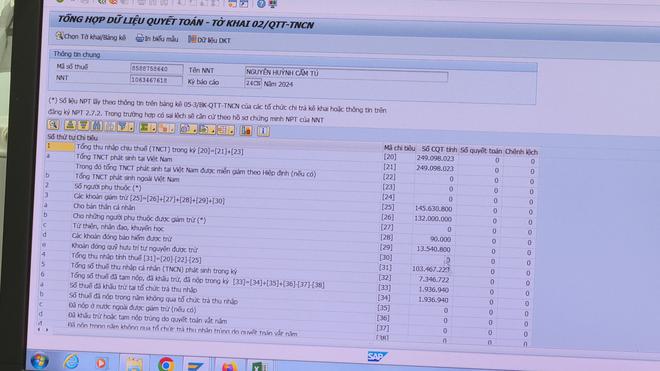This screenshot has width=660, height=371.
Task: Select row 'Đã nộp ở nước ngoài được giảm trừ'
Action: 132,307
